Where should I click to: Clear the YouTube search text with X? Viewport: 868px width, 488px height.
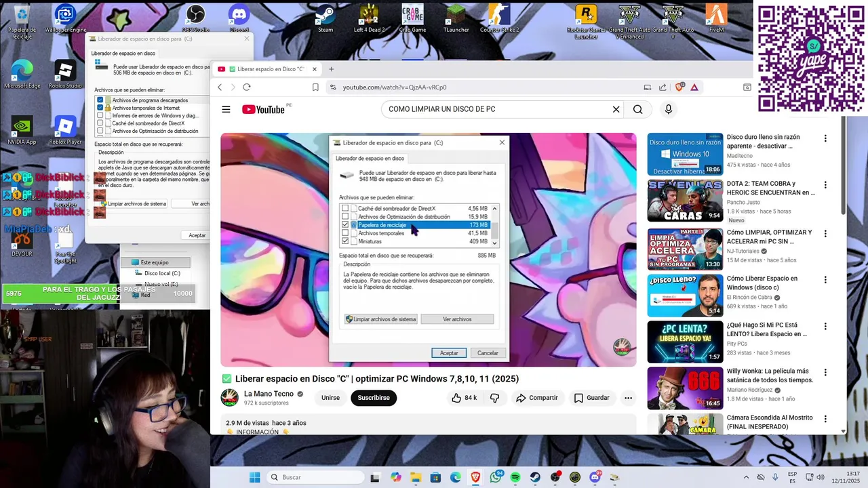pyautogui.click(x=616, y=109)
